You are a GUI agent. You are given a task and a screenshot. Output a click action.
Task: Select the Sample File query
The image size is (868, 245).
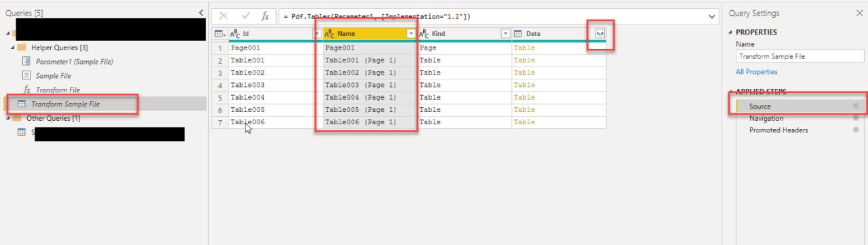click(x=54, y=75)
